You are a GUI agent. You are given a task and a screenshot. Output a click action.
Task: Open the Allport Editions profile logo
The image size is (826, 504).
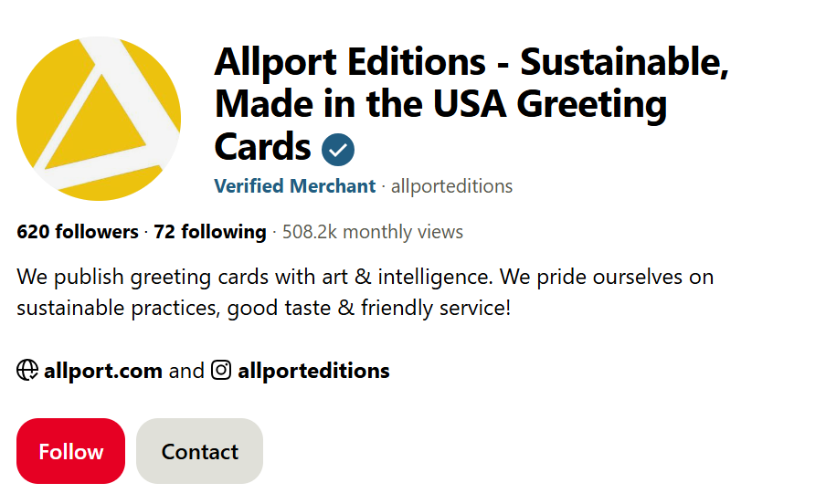tap(99, 119)
